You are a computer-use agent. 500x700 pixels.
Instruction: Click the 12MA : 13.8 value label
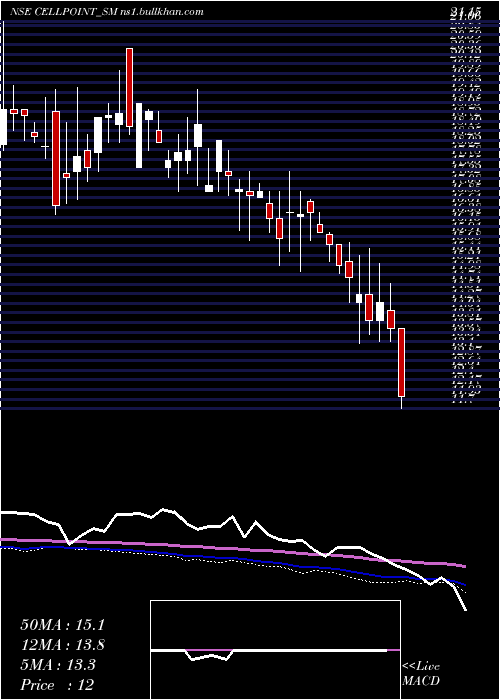coord(63,645)
